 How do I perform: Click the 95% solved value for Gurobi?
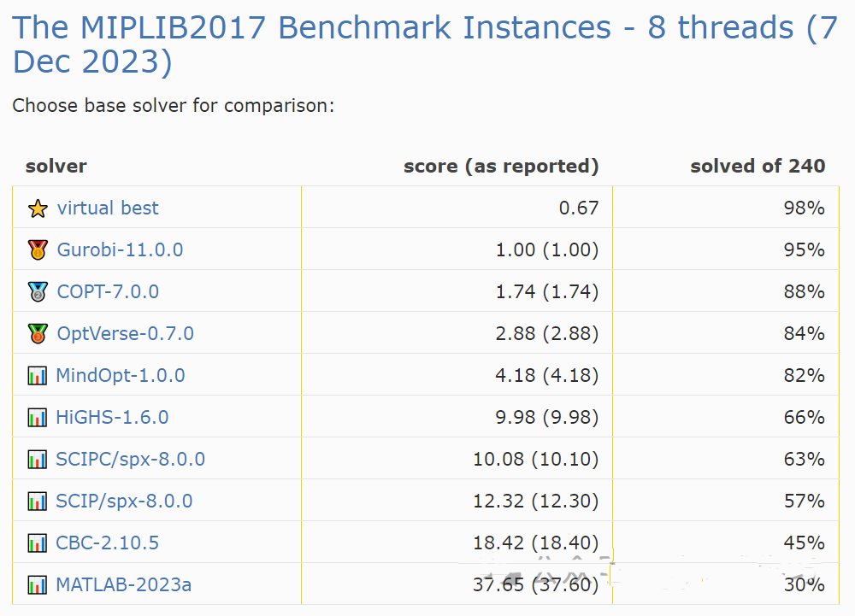point(805,250)
